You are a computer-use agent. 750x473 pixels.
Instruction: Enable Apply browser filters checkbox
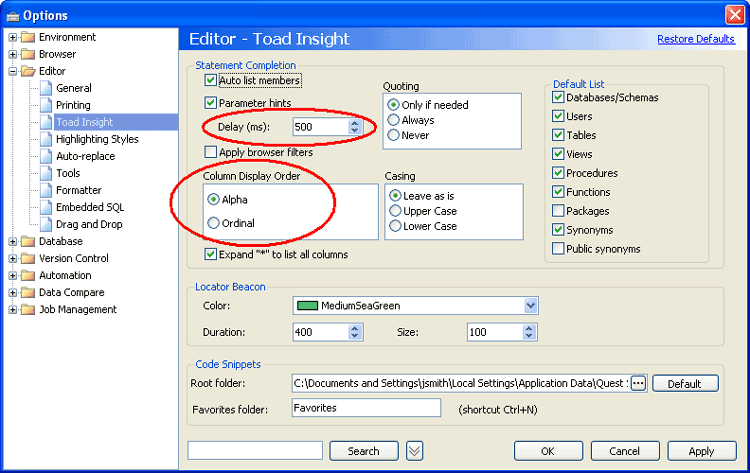click(x=210, y=152)
